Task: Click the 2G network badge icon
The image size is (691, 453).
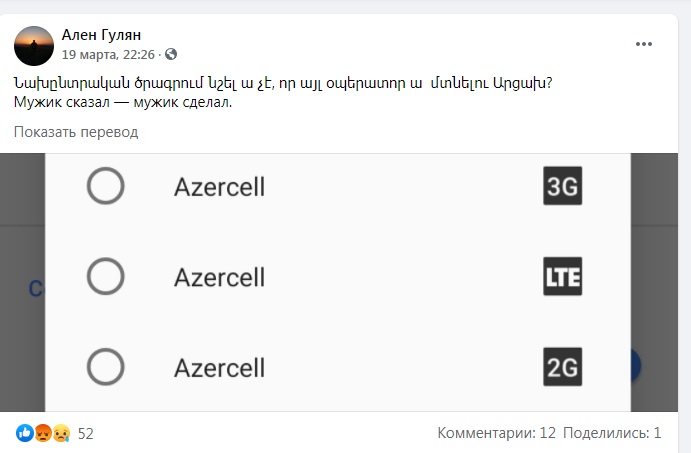Action: tap(562, 367)
